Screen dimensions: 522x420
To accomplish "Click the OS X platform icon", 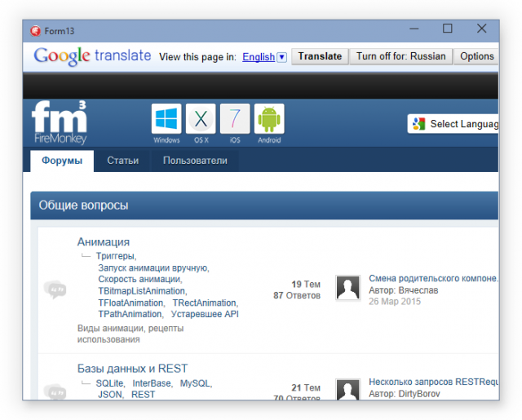I will 201,119.
